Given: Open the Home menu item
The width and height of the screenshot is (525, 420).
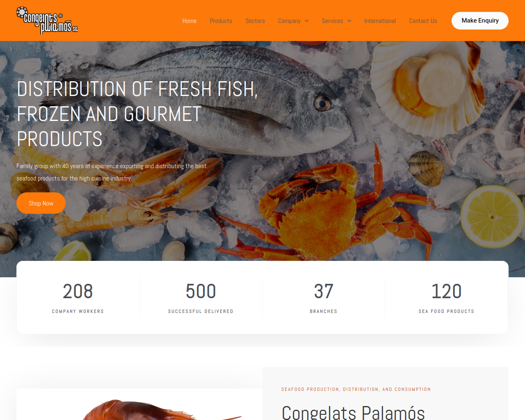Looking at the screenshot, I should (x=189, y=21).
